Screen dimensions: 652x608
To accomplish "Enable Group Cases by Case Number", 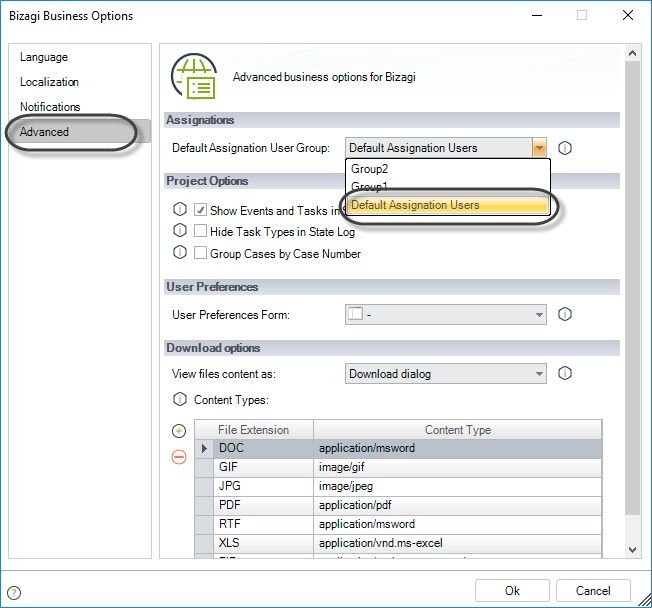I will [x=200, y=252].
